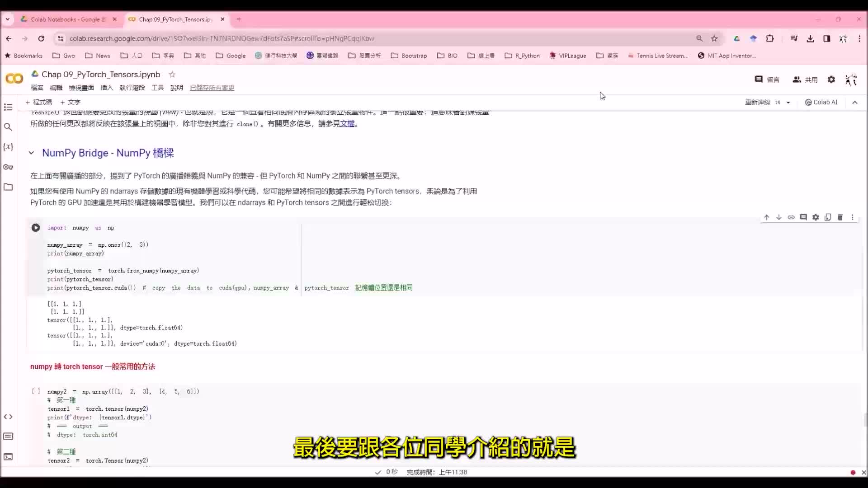The image size is (868, 488).
Task: Toggle the empty brackets run indicator of numpy2 cell
Action: pyautogui.click(x=36, y=391)
